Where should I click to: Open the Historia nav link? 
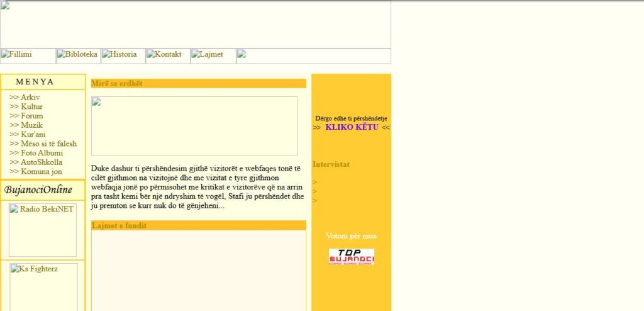point(123,55)
